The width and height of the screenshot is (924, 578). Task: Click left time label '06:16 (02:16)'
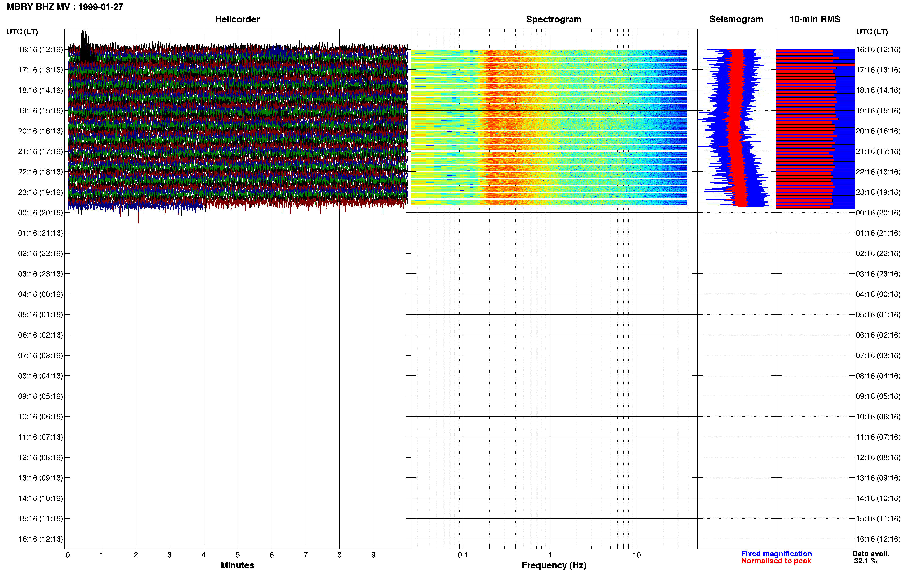pyautogui.click(x=41, y=335)
